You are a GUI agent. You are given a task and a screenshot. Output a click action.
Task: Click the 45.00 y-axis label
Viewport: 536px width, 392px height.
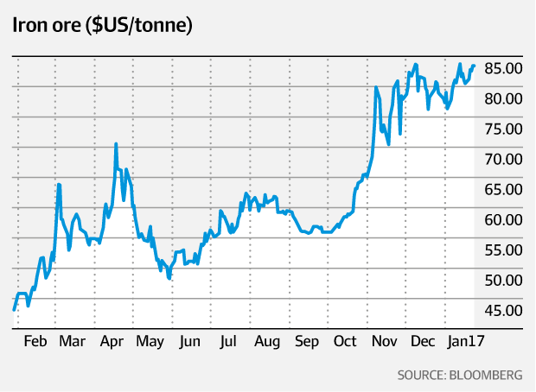point(503,310)
